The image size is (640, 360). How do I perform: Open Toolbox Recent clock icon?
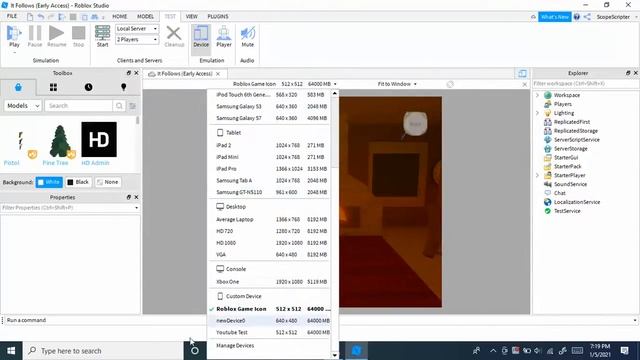pos(88,87)
